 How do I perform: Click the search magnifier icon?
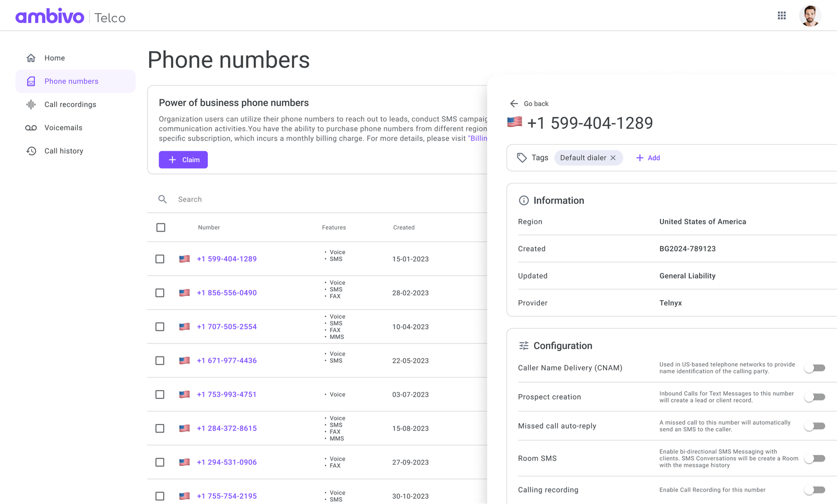163,199
